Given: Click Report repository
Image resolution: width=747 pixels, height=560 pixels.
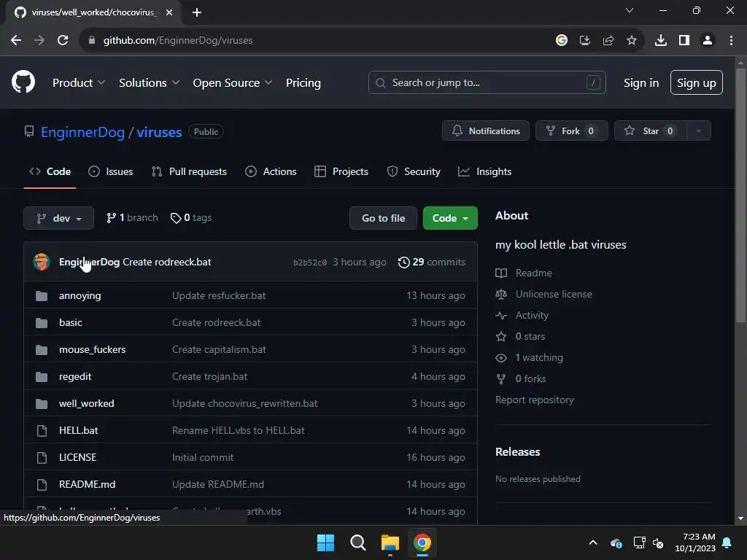Looking at the screenshot, I should pyautogui.click(x=535, y=400).
